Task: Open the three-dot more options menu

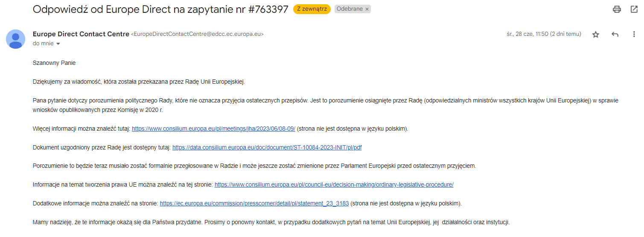Action: tap(634, 35)
